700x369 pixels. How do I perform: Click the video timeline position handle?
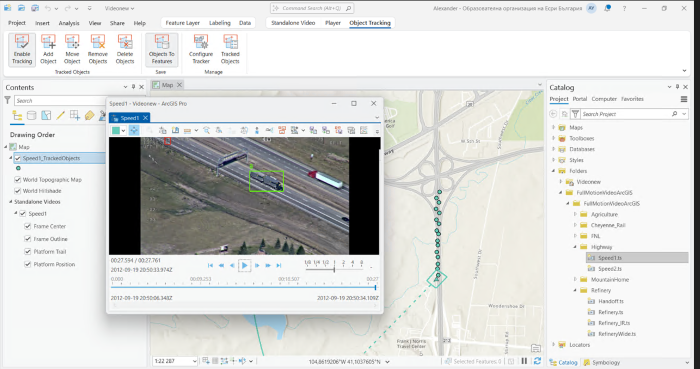tap(375, 287)
